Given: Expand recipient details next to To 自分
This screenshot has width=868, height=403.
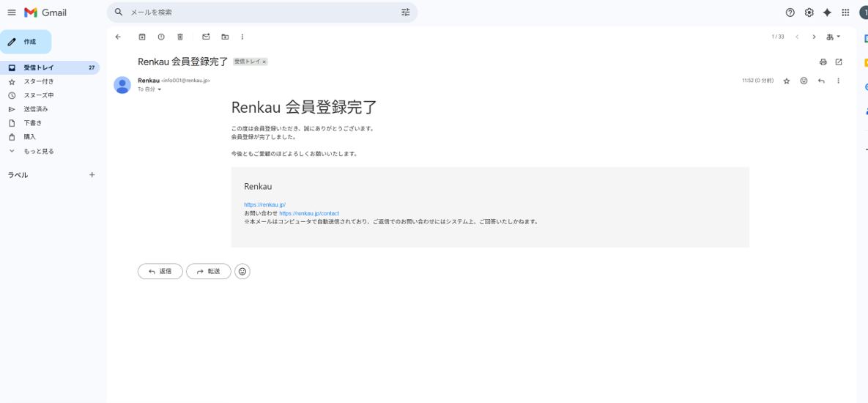Looking at the screenshot, I should 160,89.
